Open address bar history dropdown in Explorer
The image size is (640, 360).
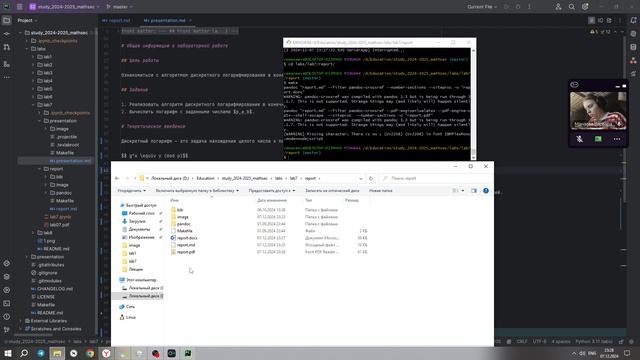pyautogui.click(x=360, y=178)
